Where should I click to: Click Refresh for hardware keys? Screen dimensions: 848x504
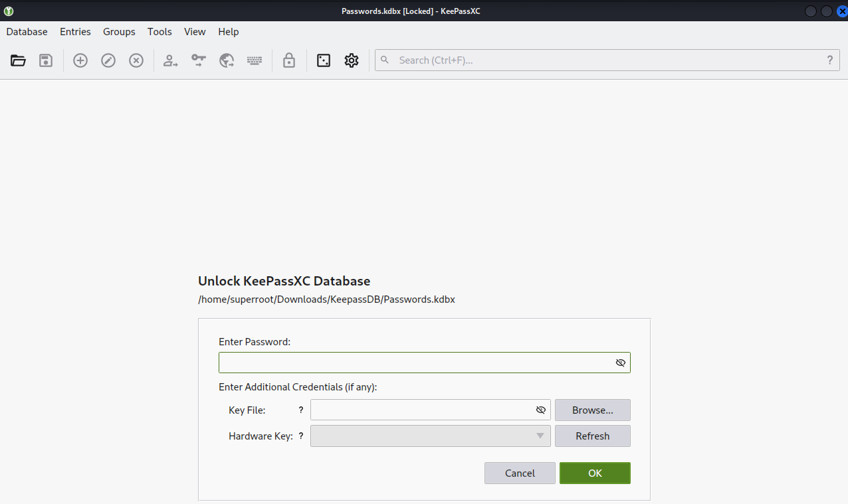[x=593, y=436]
